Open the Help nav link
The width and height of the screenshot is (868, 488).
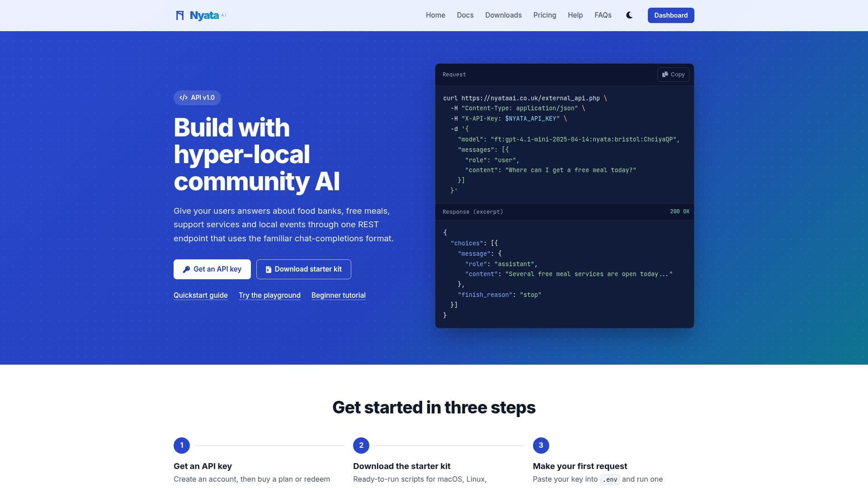point(575,15)
